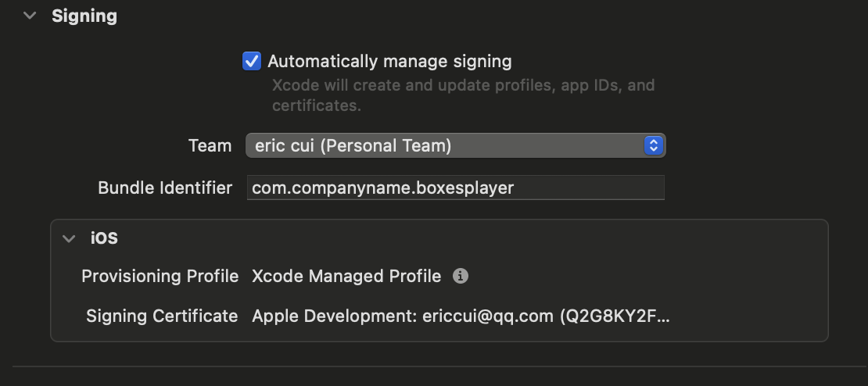Click the truncated certificate ID (Q2G8KY2F…)
Screen dimensions: 868x386
pyautogui.click(x=615, y=316)
